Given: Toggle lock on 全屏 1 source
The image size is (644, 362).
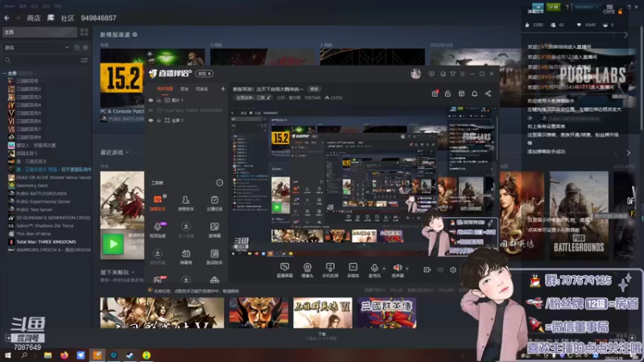Looking at the screenshot, I should tap(159, 120).
